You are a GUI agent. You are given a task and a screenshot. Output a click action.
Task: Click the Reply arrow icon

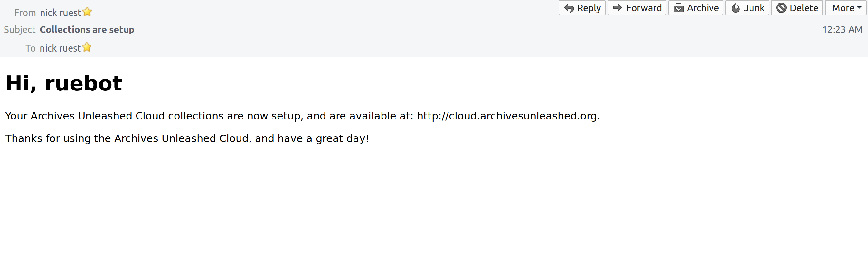click(x=570, y=7)
